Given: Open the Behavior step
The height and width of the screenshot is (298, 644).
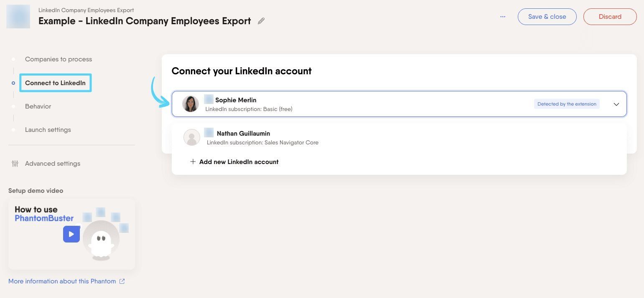Looking at the screenshot, I should (x=38, y=106).
